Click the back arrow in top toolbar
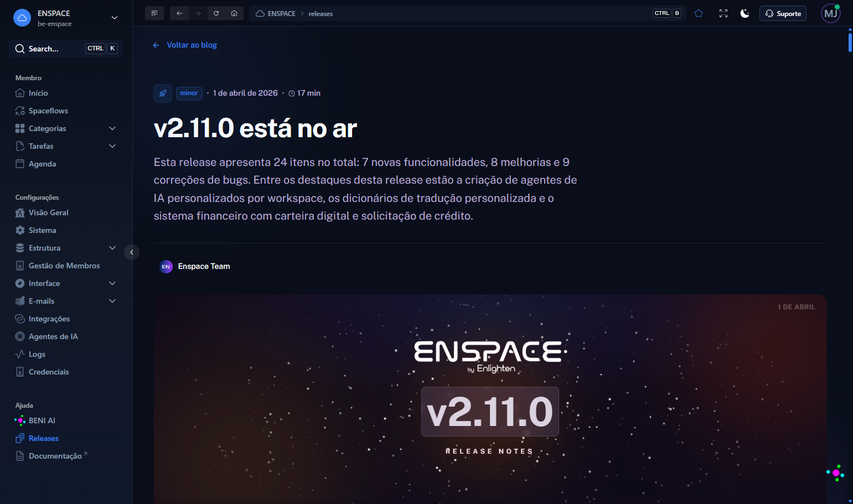Viewport: 853px width, 504px height. tap(179, 13)
